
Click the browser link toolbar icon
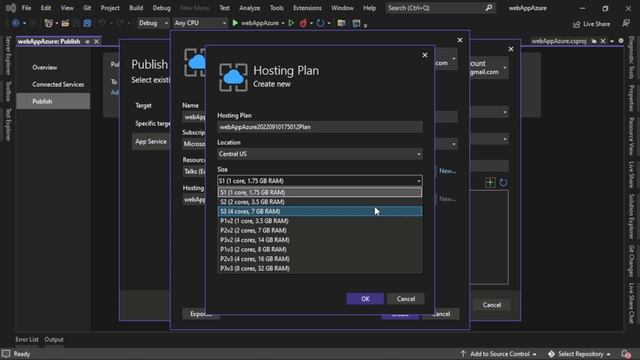(341, 23)
